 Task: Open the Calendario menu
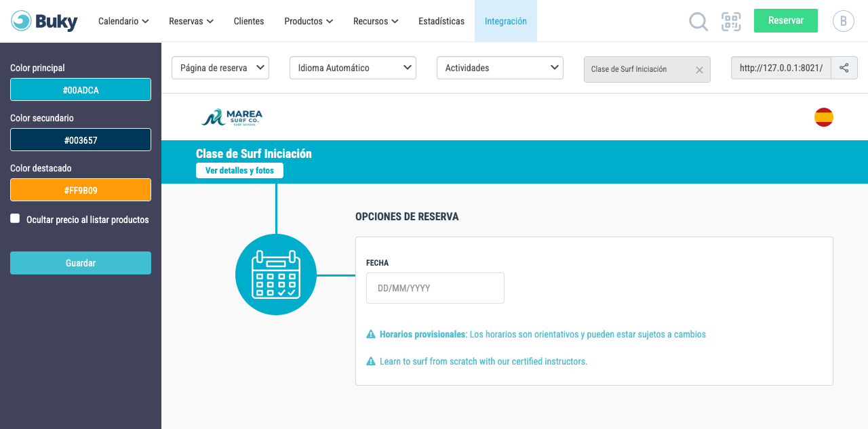pos(123,21)
